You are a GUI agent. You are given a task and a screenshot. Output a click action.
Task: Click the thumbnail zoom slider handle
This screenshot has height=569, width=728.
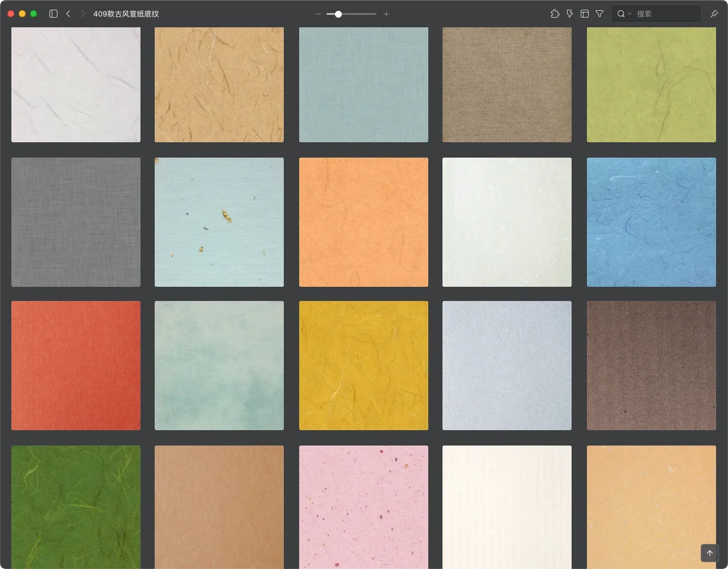click(338, 14)
